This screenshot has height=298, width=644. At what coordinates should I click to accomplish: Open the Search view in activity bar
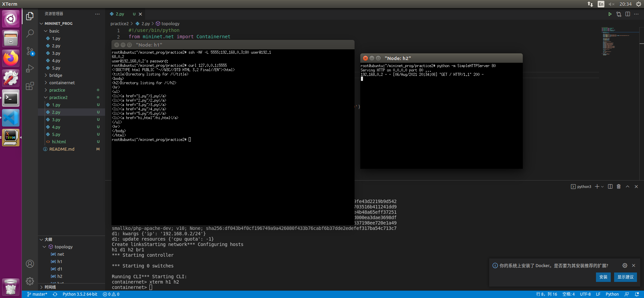coord(30,33)
